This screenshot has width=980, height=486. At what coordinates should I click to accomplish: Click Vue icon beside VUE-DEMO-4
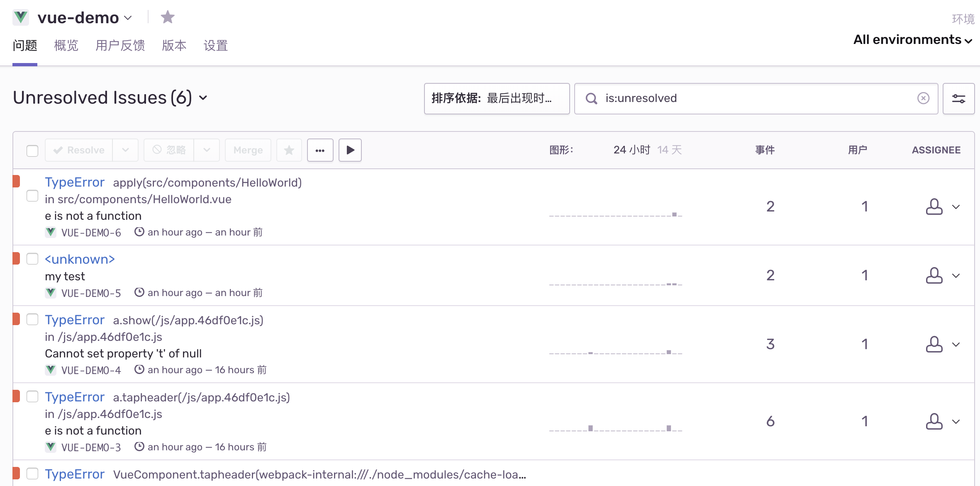(x=51, y=370)
